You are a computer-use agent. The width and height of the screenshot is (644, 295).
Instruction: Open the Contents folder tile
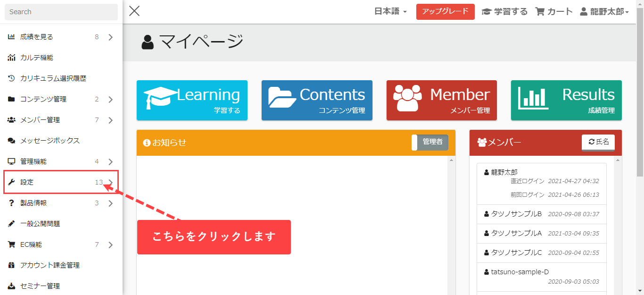click(317, 100)
